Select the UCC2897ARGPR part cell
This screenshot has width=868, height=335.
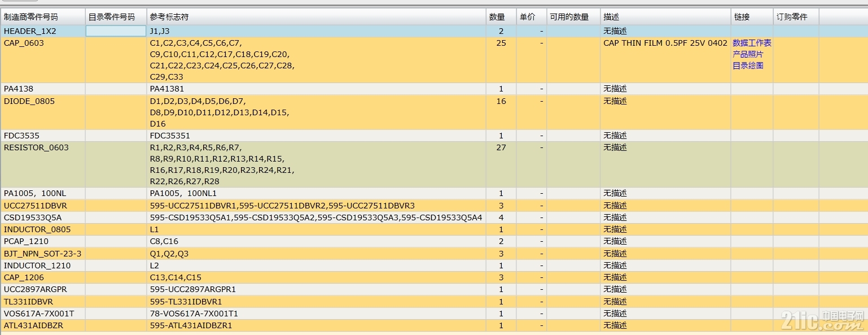[x=43, y=289]
